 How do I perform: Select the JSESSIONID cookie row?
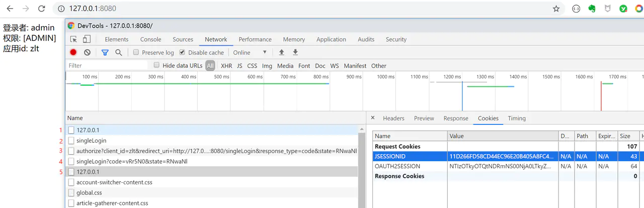pos(508,156)
